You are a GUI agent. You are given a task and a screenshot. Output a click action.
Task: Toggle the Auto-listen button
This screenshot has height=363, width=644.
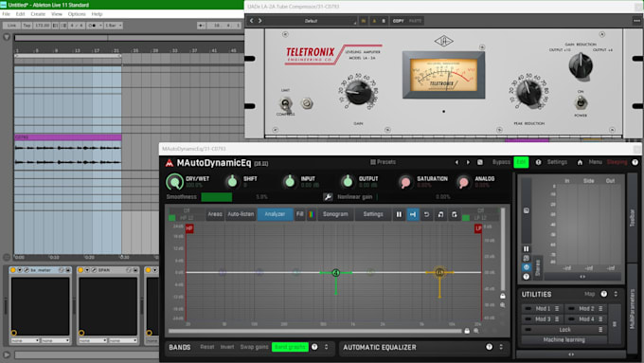(x=241, y=214)
